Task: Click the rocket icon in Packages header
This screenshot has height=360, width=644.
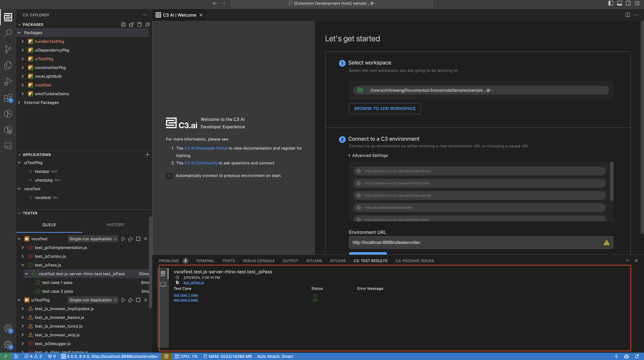Action: pos(131,25)
